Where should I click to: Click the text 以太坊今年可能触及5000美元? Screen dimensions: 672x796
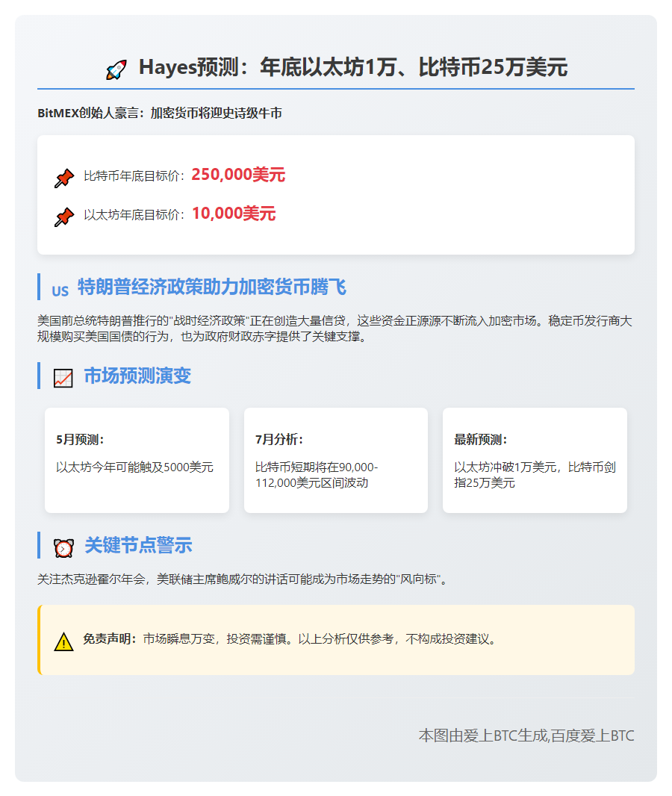click(134, 467)
